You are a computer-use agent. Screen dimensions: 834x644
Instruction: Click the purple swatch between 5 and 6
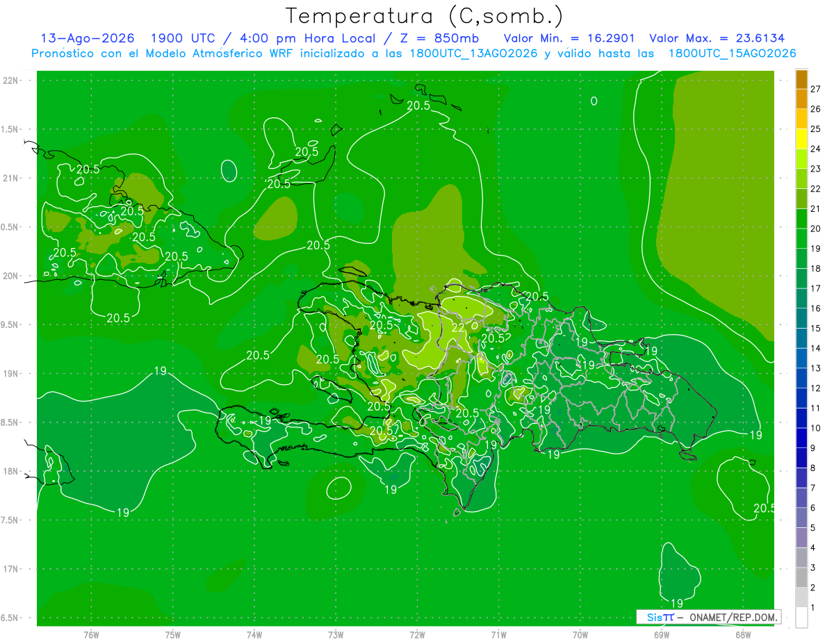click(801, 518)
